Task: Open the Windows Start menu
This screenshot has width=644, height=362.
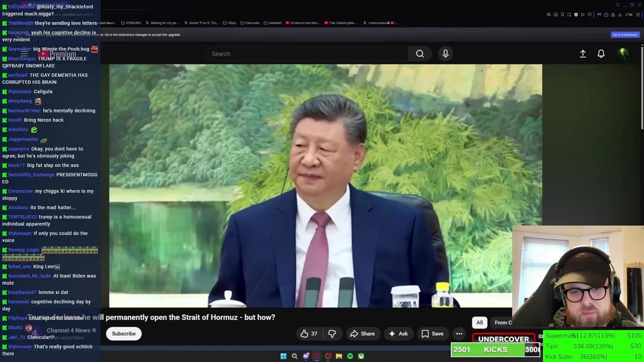Action: point(283,356)
